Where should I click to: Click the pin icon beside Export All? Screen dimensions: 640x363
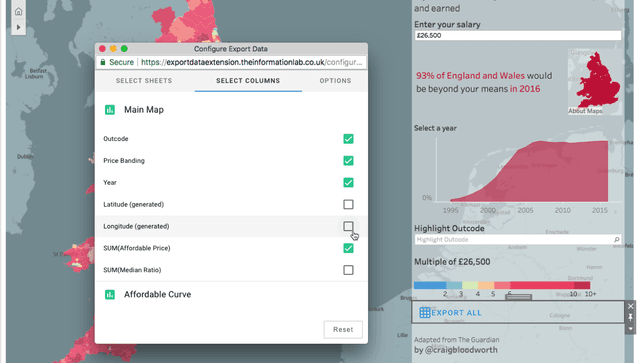click(x=630, y=317)
